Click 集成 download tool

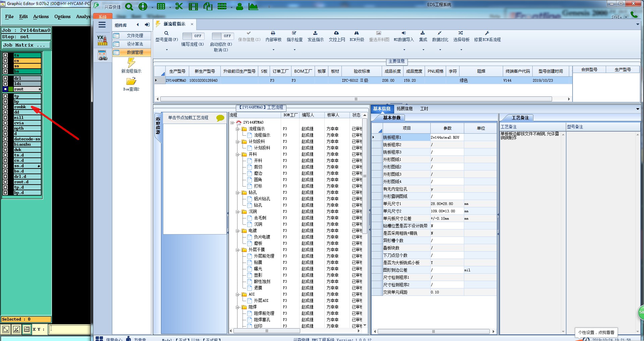[x=423, y=37]
